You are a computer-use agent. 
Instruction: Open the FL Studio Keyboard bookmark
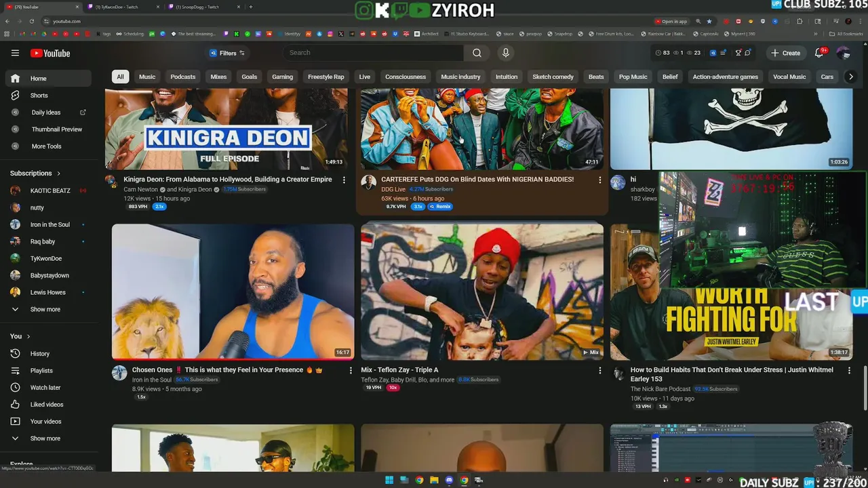click(x=465, y=34)
